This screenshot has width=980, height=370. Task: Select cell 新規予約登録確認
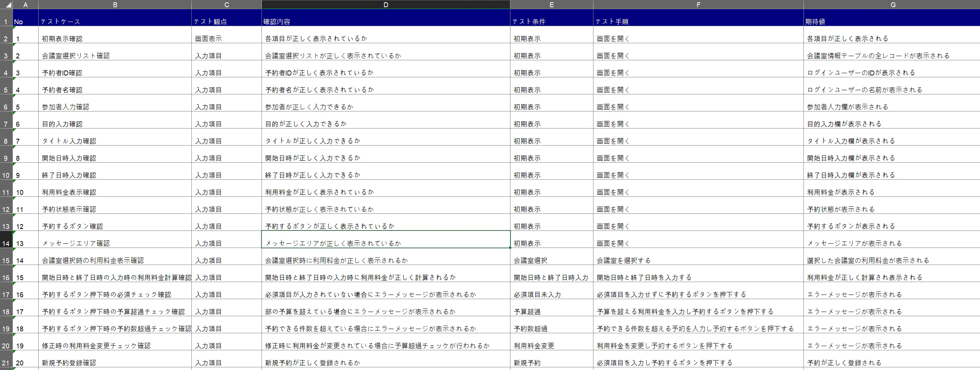(x=115, y=359)
